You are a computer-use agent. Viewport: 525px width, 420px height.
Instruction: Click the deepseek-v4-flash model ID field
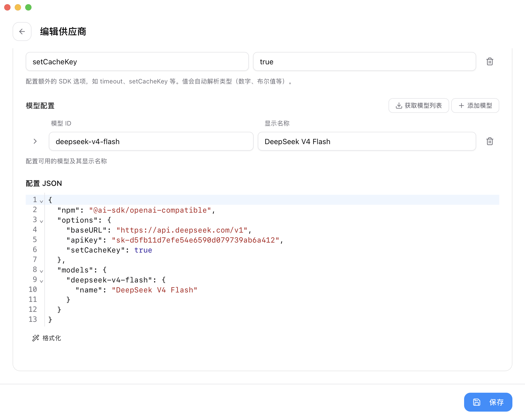click(x=151, y=141)
